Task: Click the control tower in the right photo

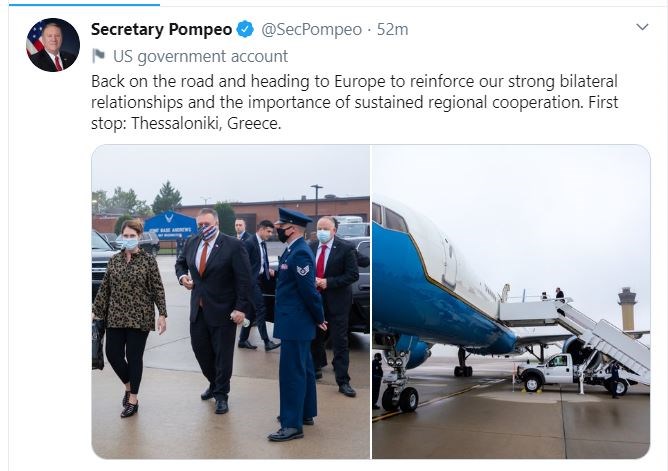Action: pos(628,309)
